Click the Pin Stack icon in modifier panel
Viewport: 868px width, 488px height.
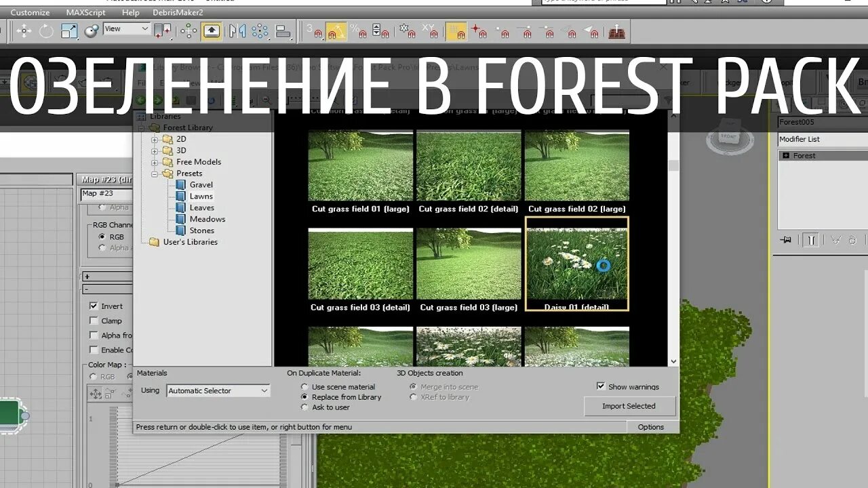786,240
